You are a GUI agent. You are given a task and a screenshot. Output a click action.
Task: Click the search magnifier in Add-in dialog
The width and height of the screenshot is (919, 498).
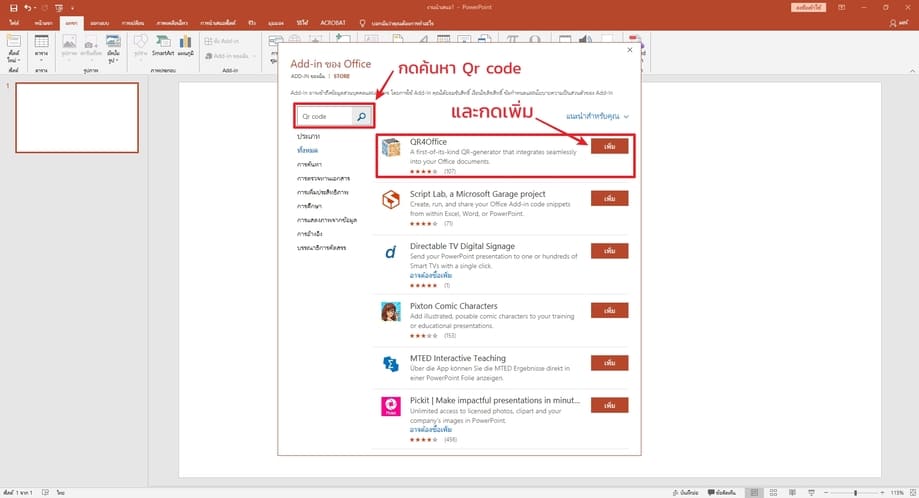click(x=361, y=117)
